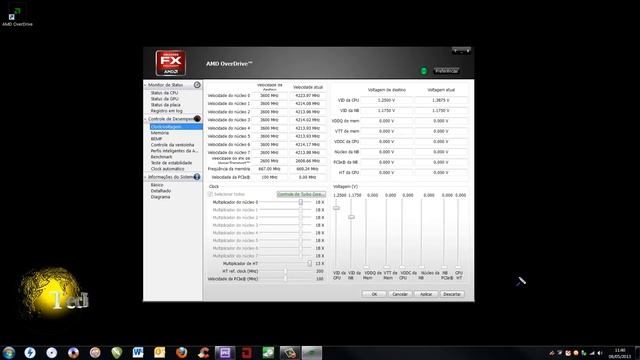Open Status da GPU page

coord(164,99)
